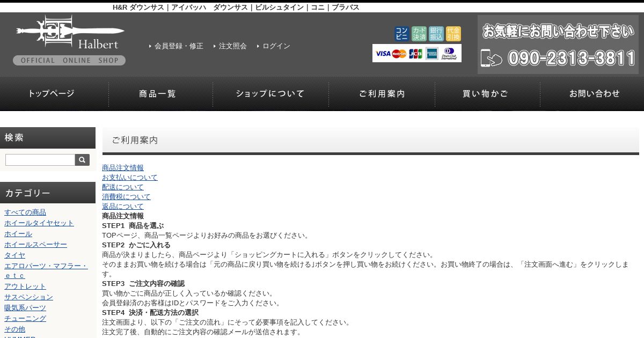644x338 pixels.
Task: Click the H&R ダウンサス tagline text at top
Action: [236, 8]
